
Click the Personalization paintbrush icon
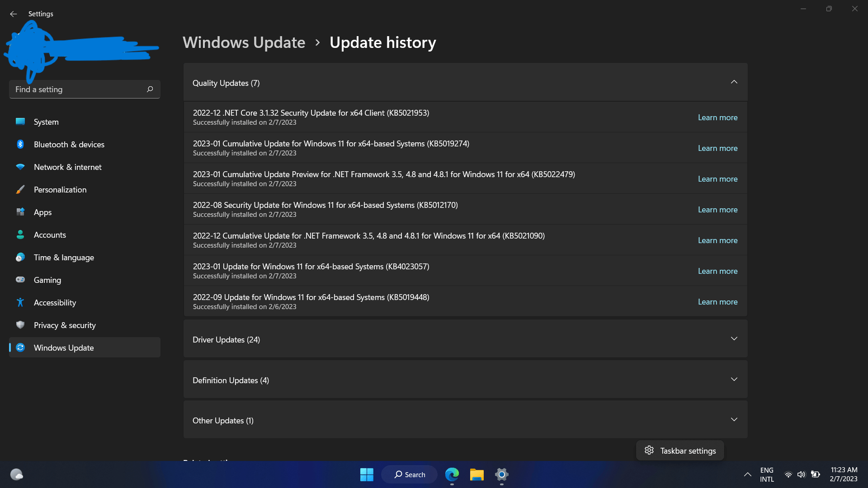click(x=20, y=189)
